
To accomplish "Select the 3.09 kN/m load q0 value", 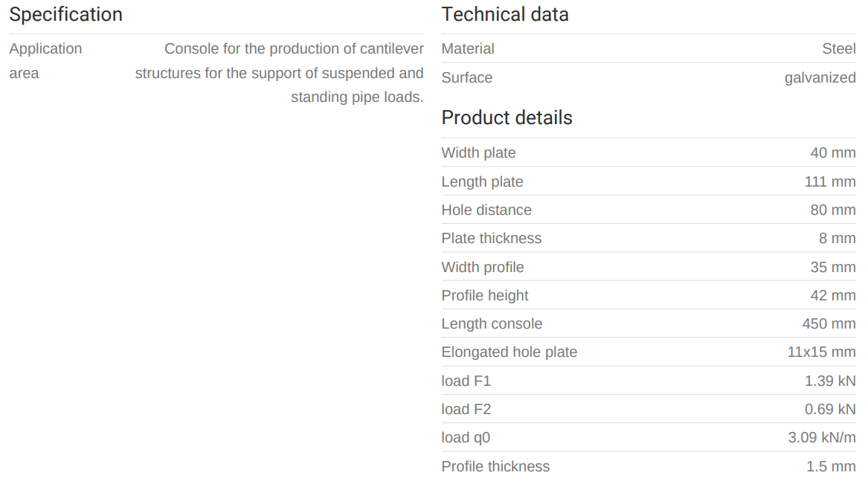I will point(822,438).
